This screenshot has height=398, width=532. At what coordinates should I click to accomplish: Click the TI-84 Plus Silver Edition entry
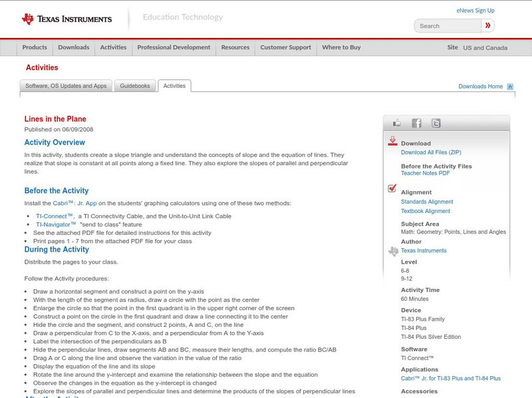431,337
